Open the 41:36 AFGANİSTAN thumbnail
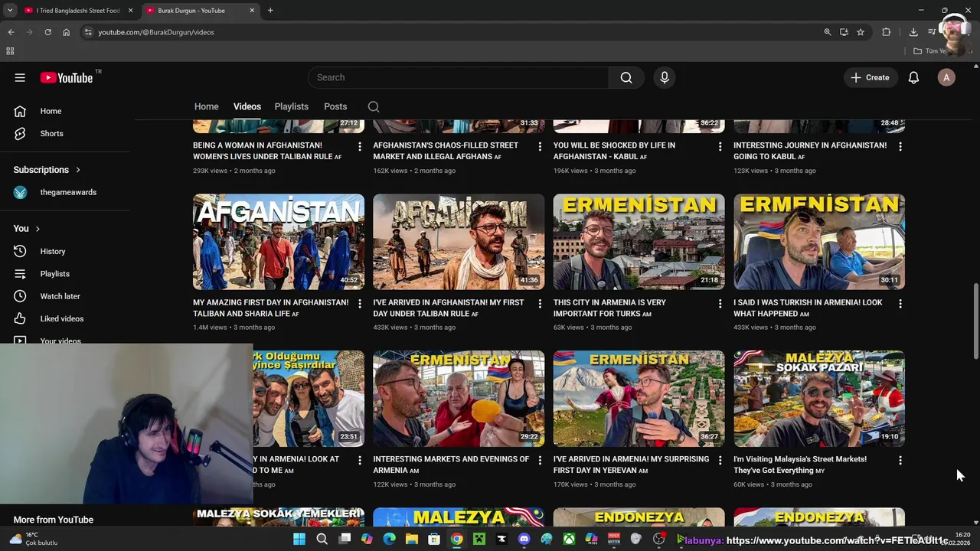 (x=459, y=242)
